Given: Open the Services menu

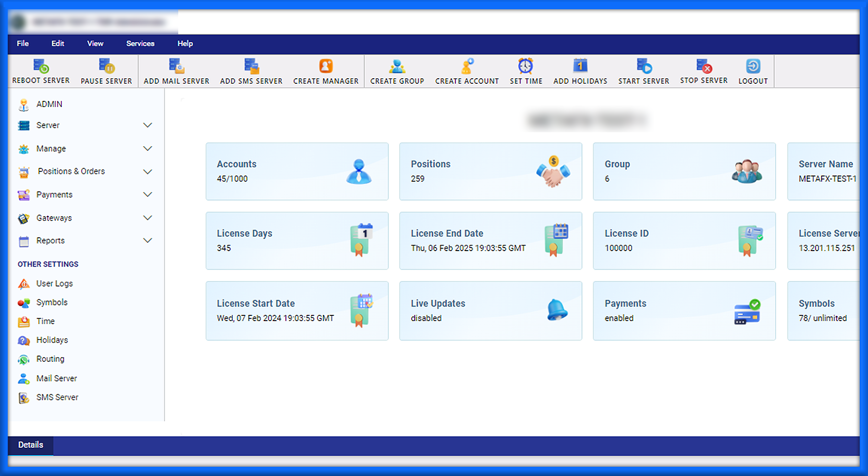Looking at the screenshot, I should pyautogui.click(x=140, y=44).
